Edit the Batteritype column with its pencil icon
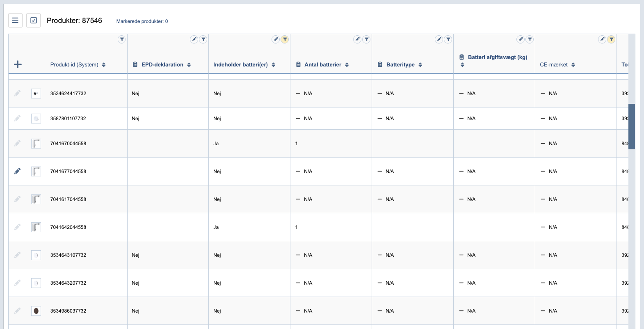The image size is (644, 329). 439,39
